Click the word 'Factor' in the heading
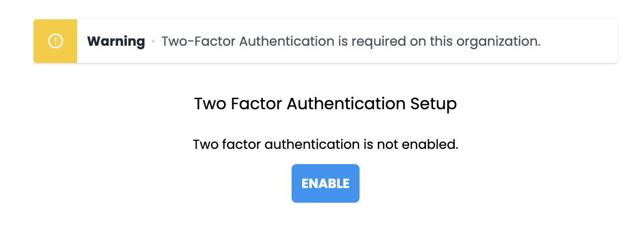Screen dimensions: 644x251 257,104
